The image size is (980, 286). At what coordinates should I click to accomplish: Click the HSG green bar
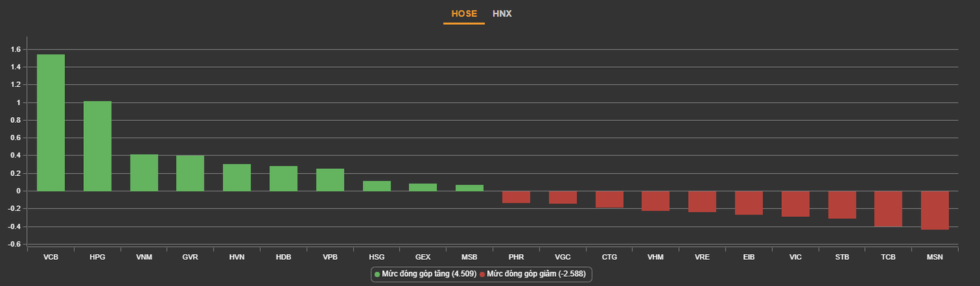tap(376, 186)
